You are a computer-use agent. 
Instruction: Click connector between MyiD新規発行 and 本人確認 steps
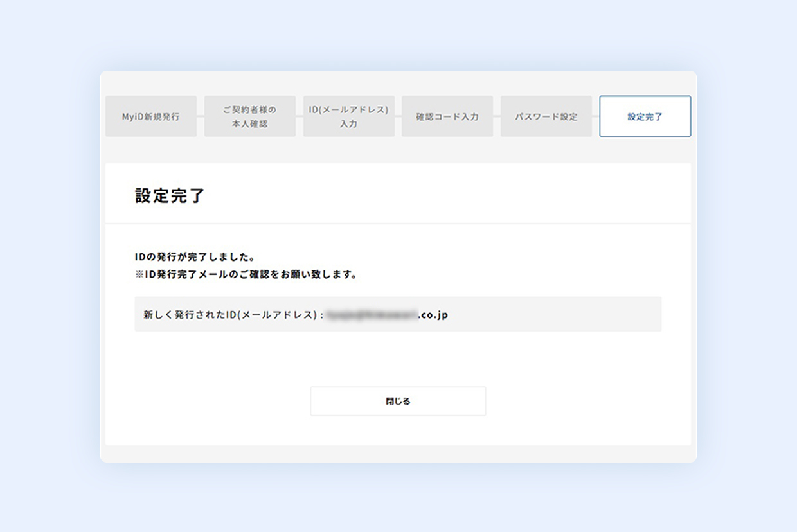click(201, 117)
